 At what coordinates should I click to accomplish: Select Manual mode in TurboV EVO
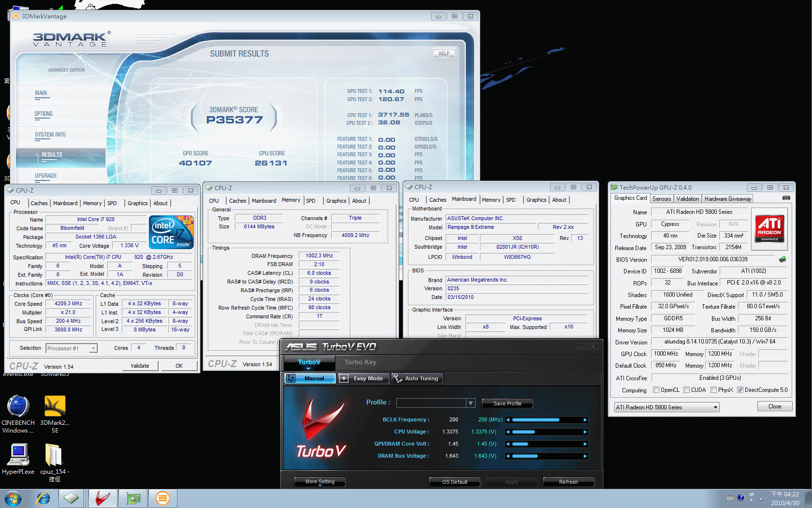[310, 378]
